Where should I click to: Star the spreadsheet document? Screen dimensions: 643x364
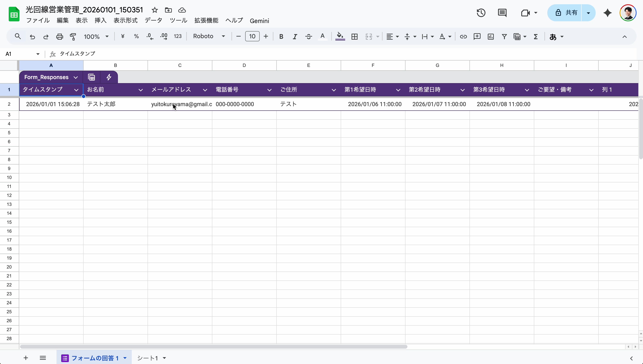click(x=155, y=10)
